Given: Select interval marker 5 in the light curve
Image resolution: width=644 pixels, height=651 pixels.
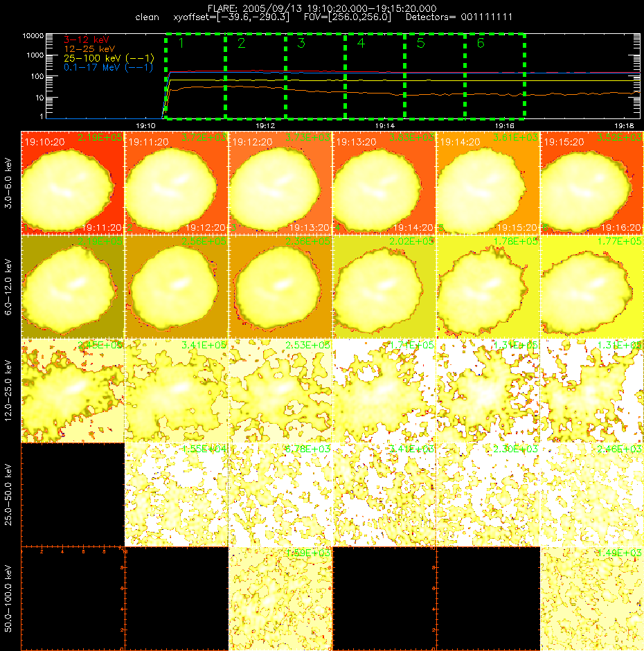Looking at the screenshot, I should point(420,43).
